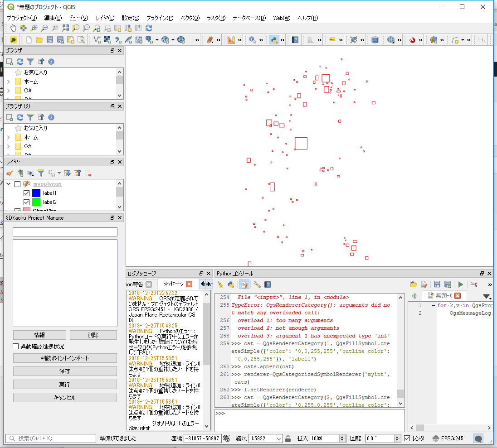Image resolution: width=497 pixels, height=448 pixels.
Task: Toggle the Python console toolbar icon
Action: [273, 40]
